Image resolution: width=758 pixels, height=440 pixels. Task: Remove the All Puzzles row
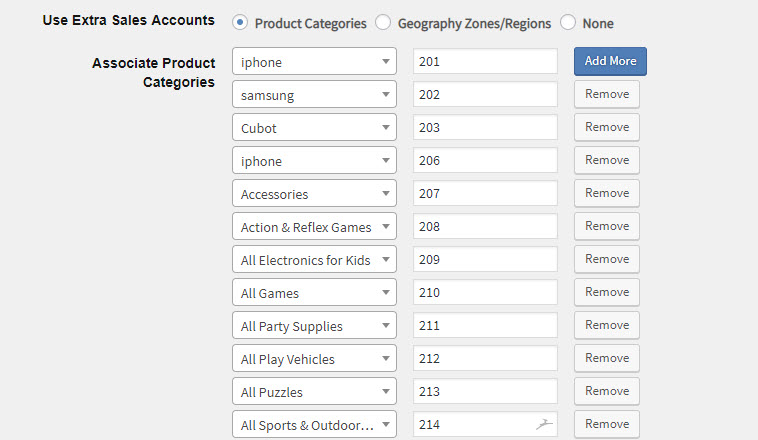(607, 391)
